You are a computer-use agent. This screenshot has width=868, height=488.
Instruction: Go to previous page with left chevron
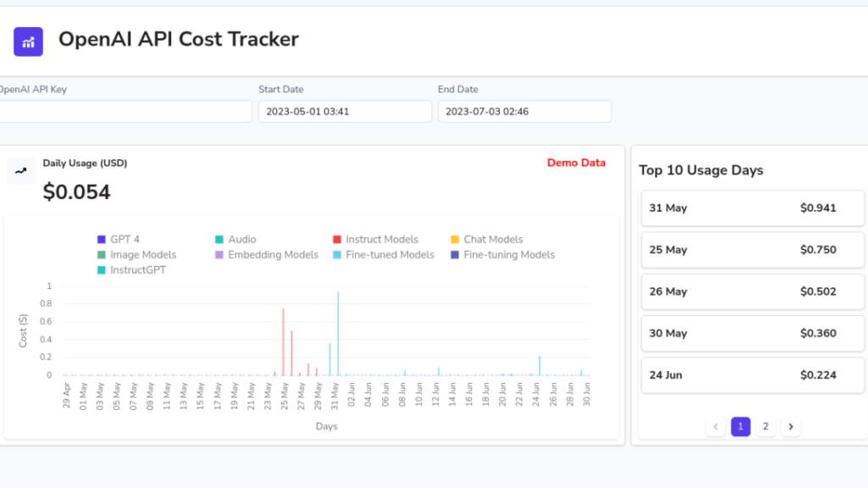click(x=715, y=427)
